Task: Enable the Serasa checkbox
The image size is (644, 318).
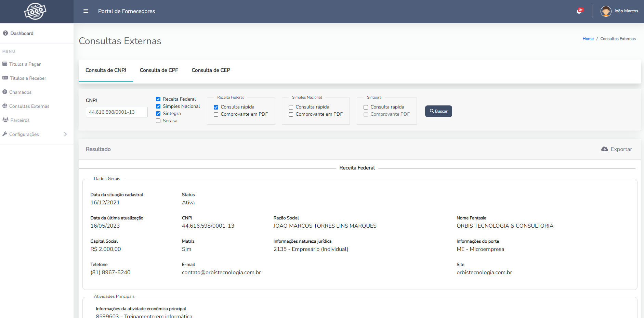Action: [158, 121]
